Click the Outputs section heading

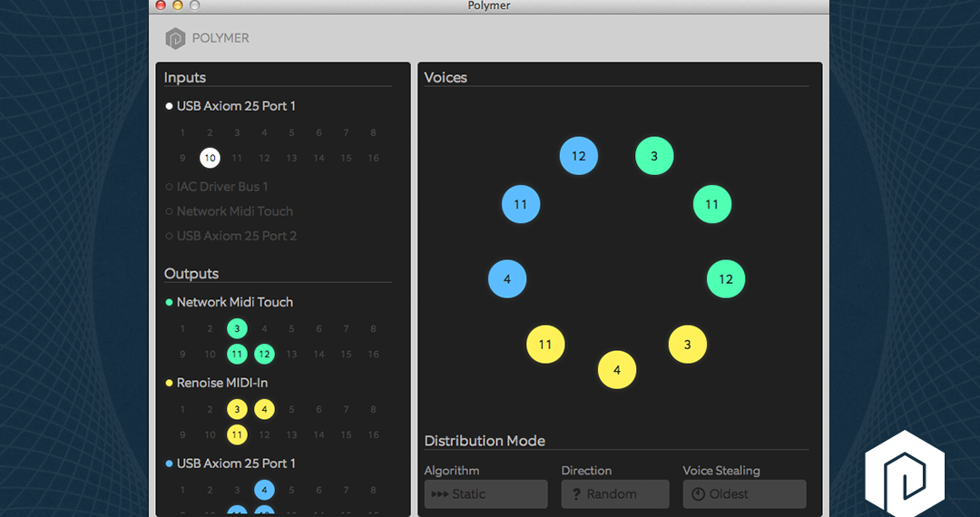pyautogui.click(x=191, y=274)
